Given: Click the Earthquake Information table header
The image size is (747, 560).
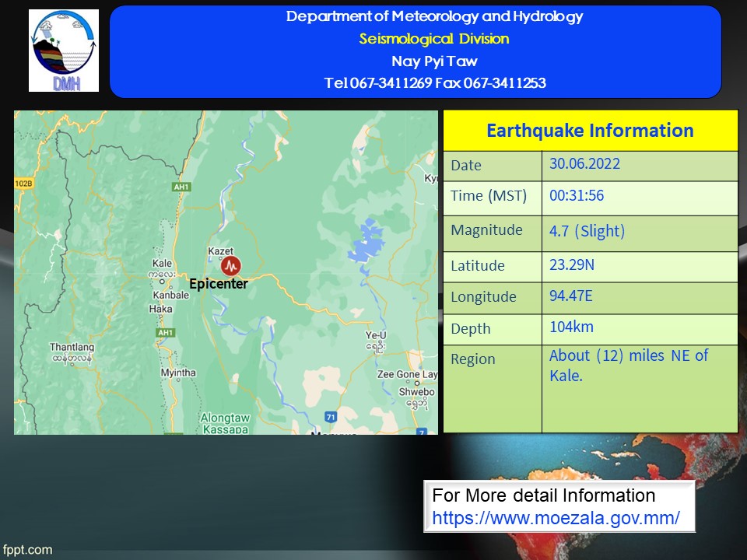Looking at the screenshot, I should 590,131.
